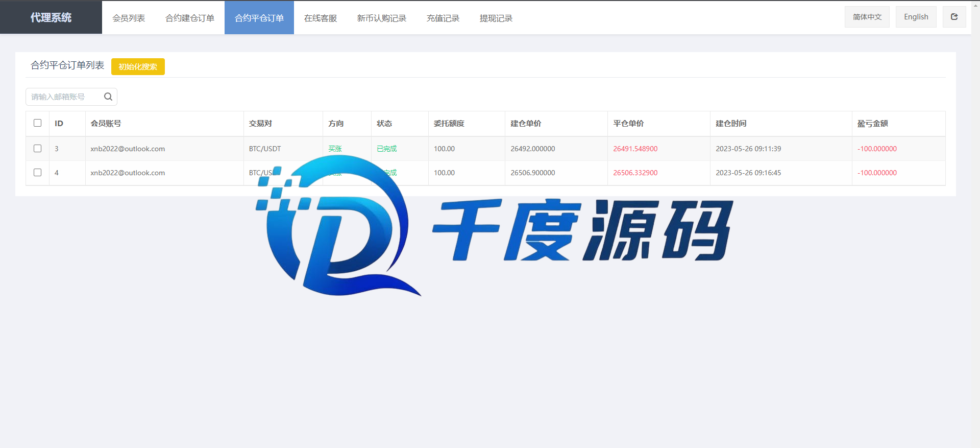Viewport: 980px width, 448px height.
Task: Open the 会员列表 tab
Action: [129, 18]
